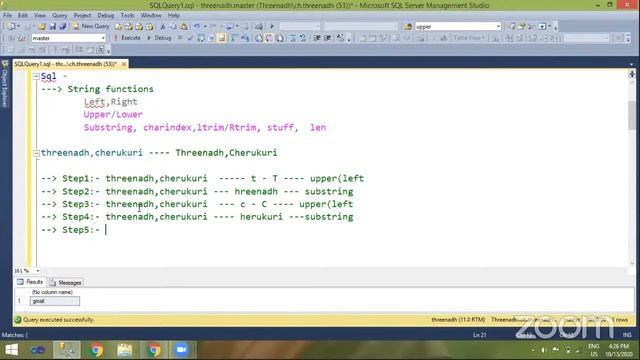Click the 'Upper/Lower' text line in editor
Screen dimensions: 640x360
(113, 115)
